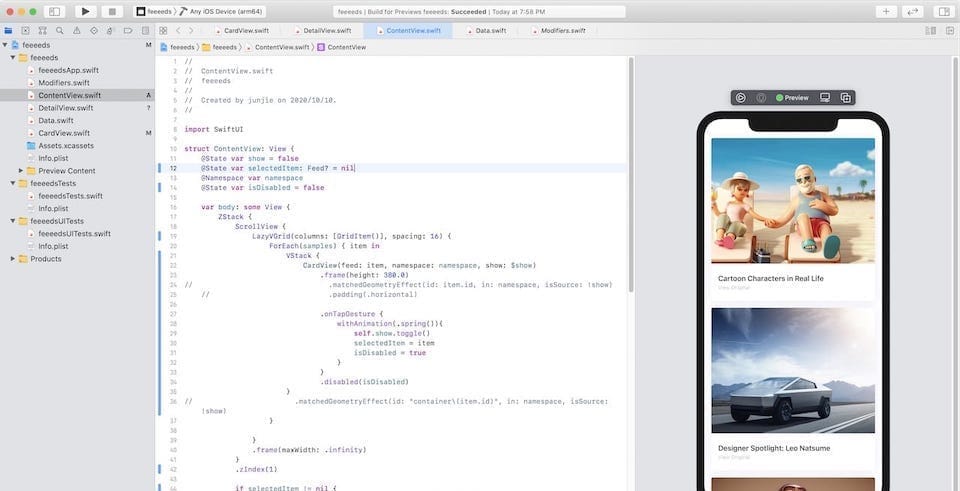Open the Issue navigator warning icon
The width and height of the screenshot is (960, 491).
point(77,31)
